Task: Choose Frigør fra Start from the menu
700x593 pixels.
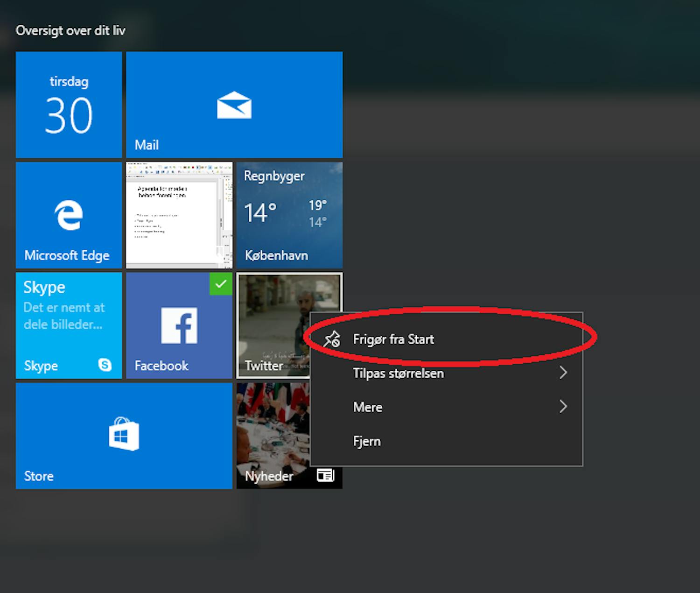Action: [x=393, y=339]
